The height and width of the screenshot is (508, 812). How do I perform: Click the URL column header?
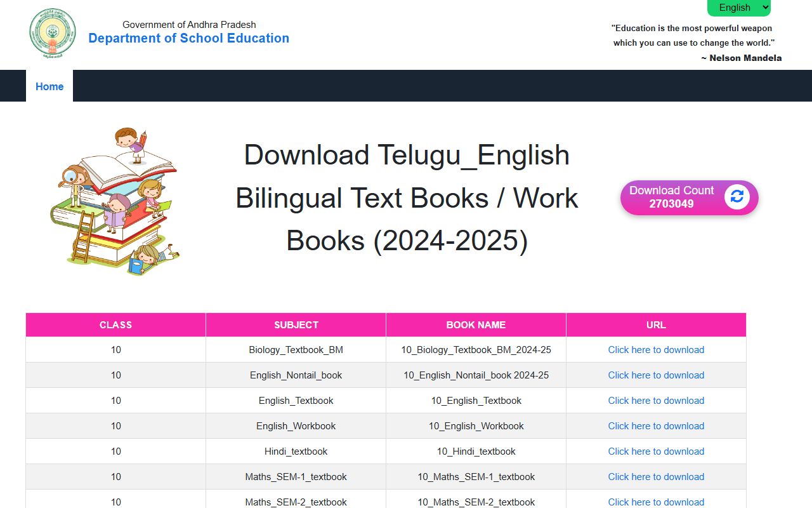click(x=656, y=324)
